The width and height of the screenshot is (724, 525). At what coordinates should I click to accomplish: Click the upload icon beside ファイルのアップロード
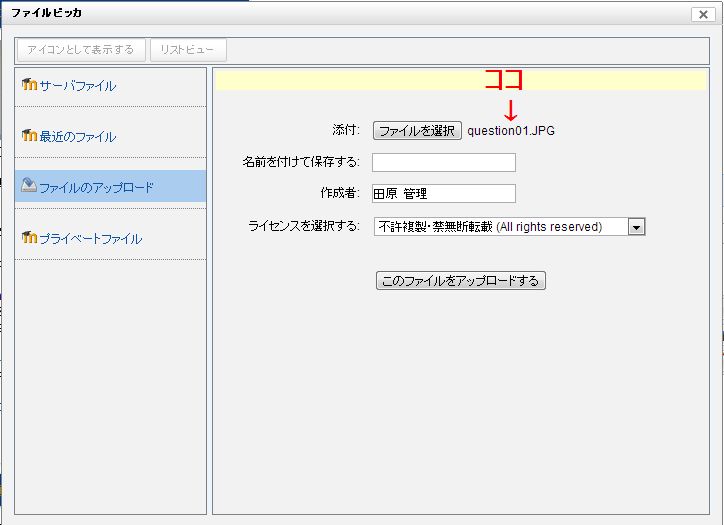29,186
